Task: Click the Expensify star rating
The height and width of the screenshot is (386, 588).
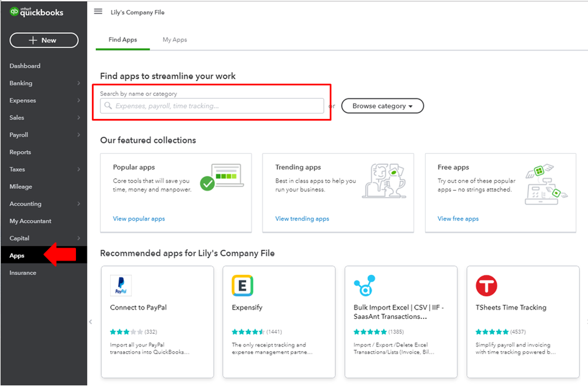Action: coord(248,332)
